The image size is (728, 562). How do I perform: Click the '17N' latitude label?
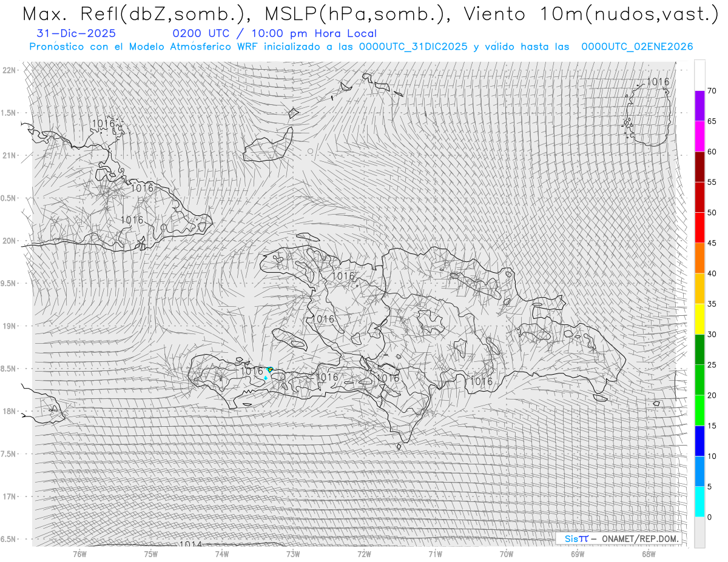click(x=9, y=497)
